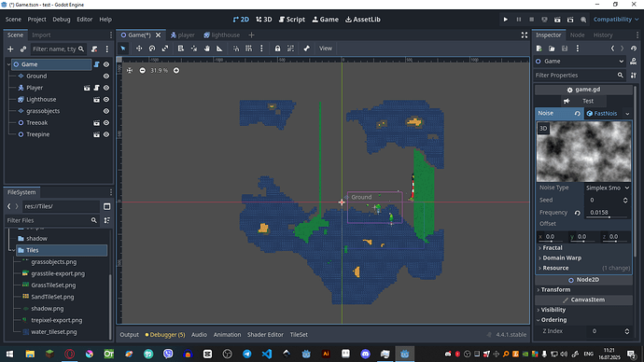The image size is (644, 362).
Task: Run the project with the play button
Action: coord(506,20)
